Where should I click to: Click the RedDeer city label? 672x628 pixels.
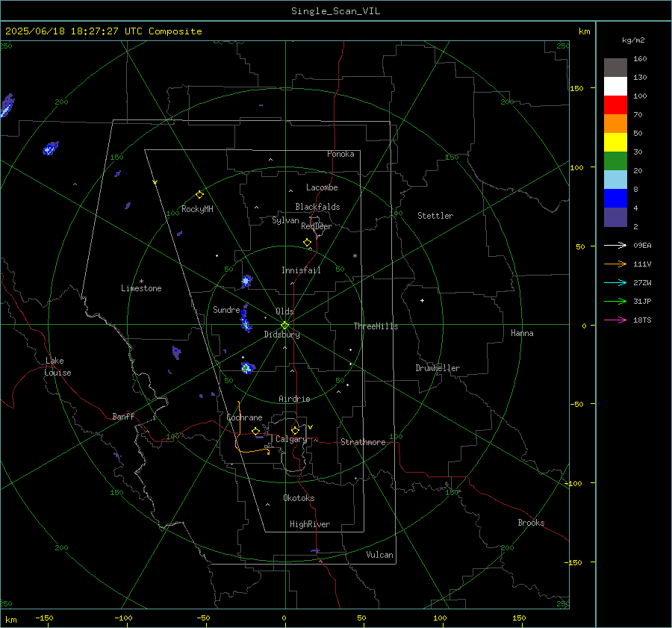pos(317,226)
